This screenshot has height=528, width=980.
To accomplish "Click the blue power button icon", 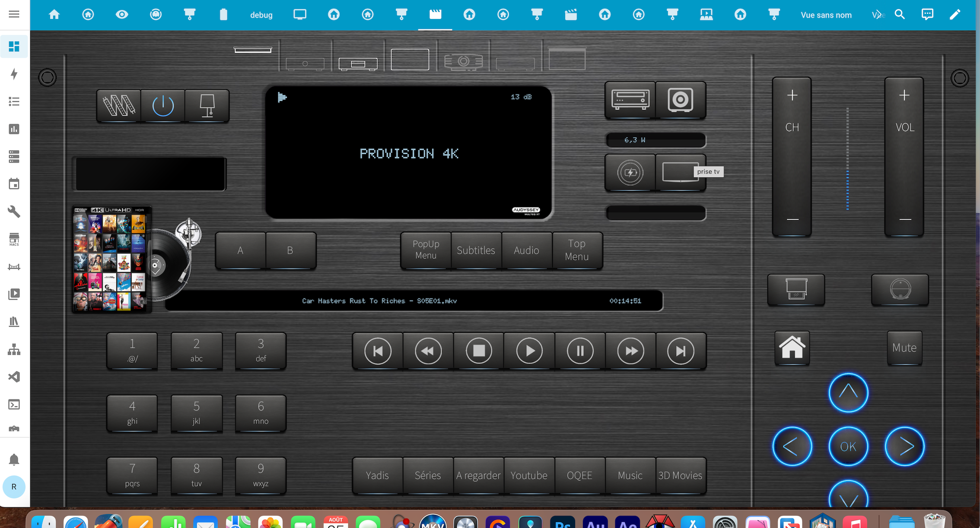I will 163,106.
